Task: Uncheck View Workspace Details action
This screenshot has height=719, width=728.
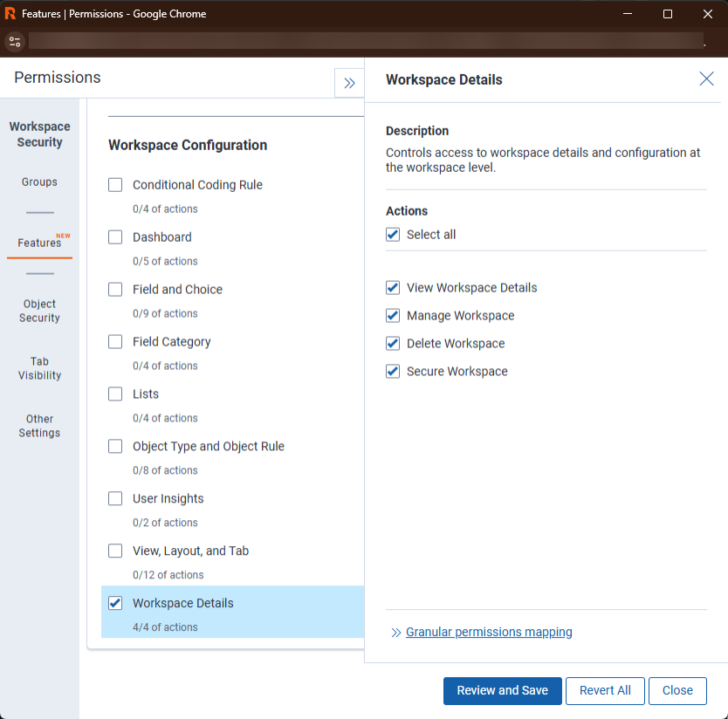Action: point(393,288)
